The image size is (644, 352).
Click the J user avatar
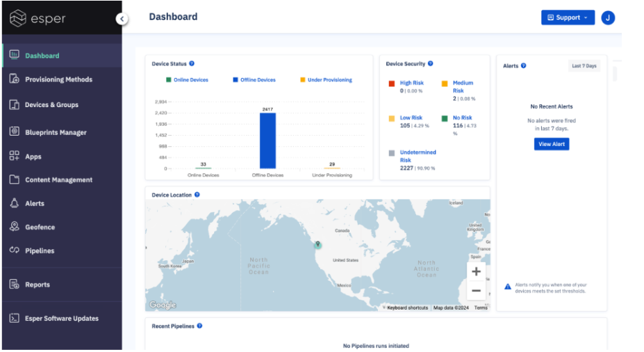coord(608,17)
